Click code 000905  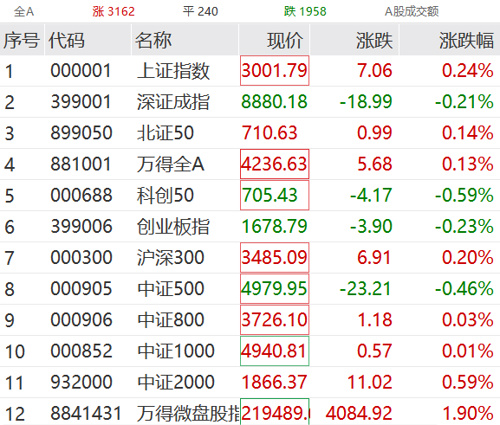click(x=81, y=289)
